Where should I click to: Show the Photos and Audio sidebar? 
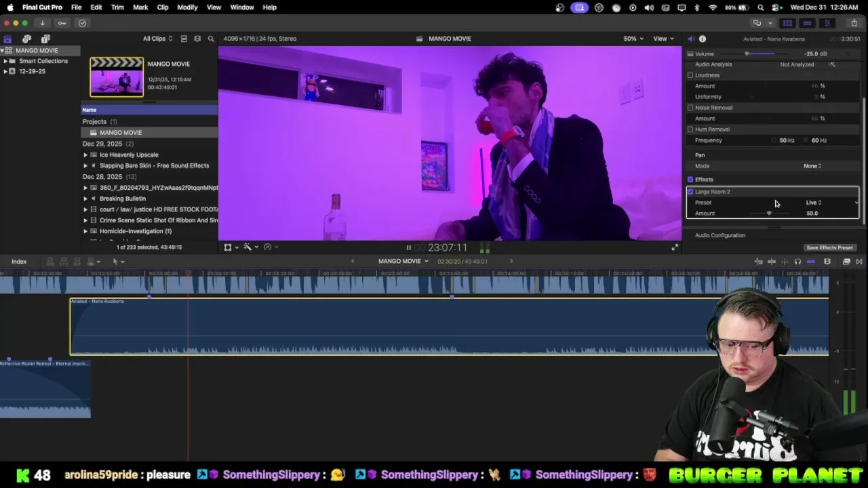point(26,39)
